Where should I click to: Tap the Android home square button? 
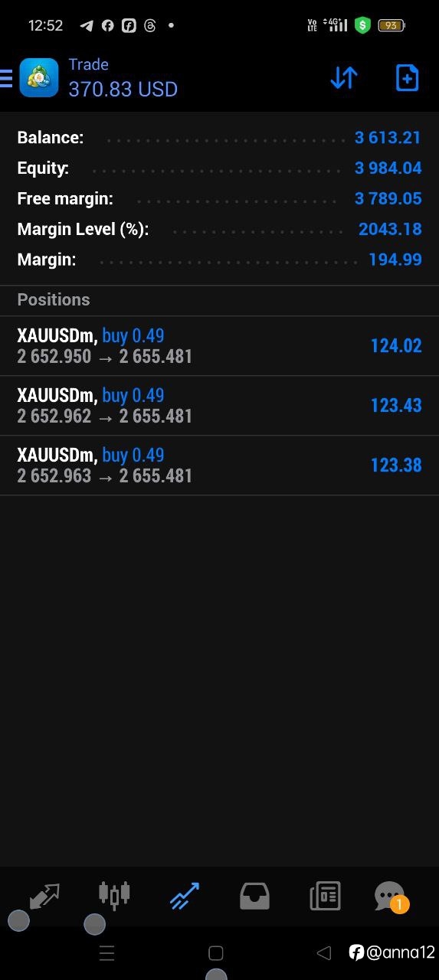pos(216,953)
